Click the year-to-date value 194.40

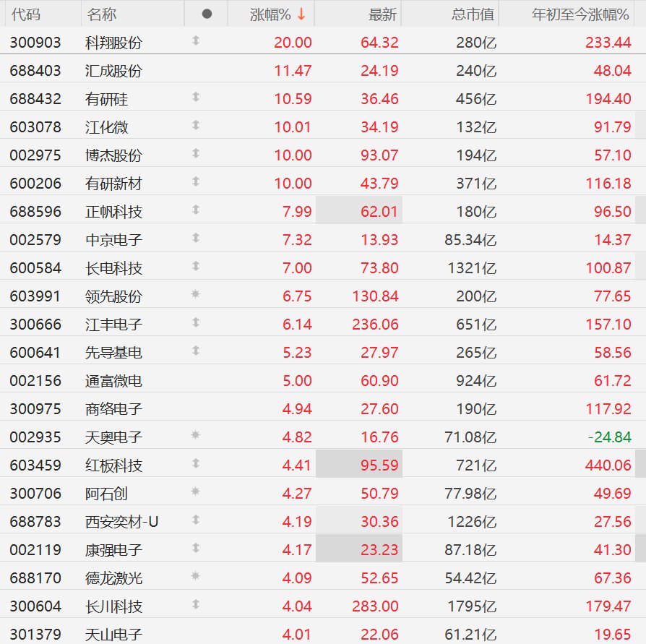point(608,99)
